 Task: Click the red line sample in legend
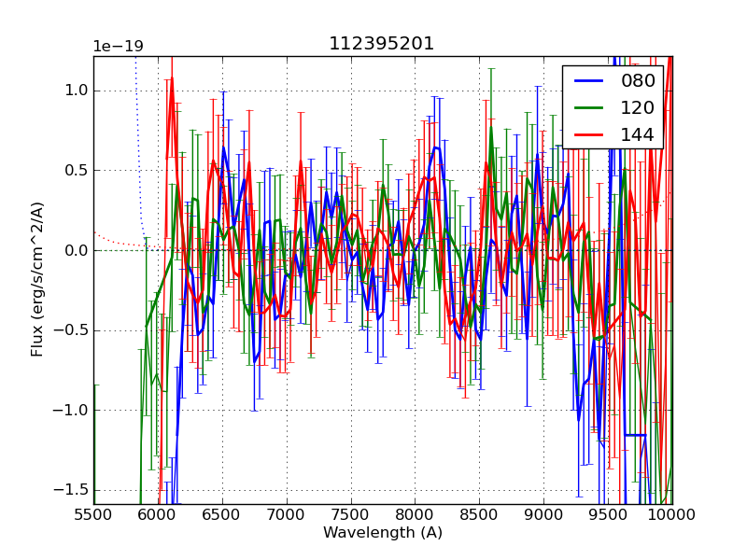(588, 135)
